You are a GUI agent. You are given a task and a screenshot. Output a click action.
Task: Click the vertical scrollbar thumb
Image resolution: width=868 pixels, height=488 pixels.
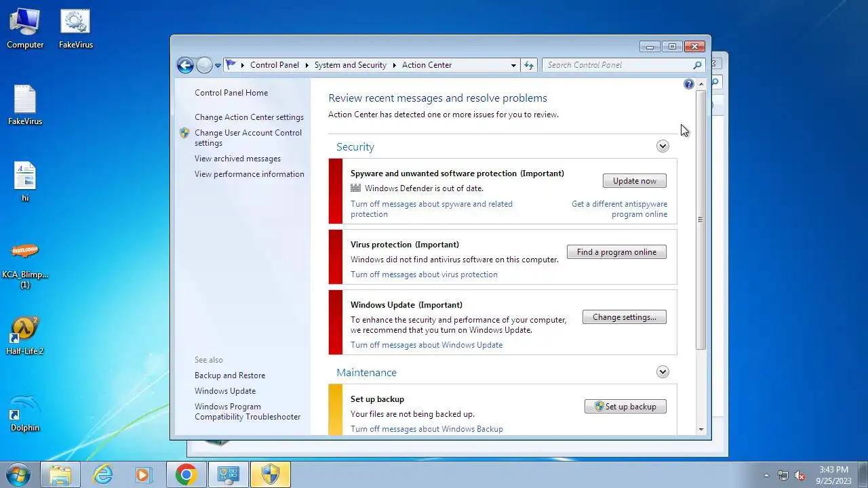[x=701, y=220]
